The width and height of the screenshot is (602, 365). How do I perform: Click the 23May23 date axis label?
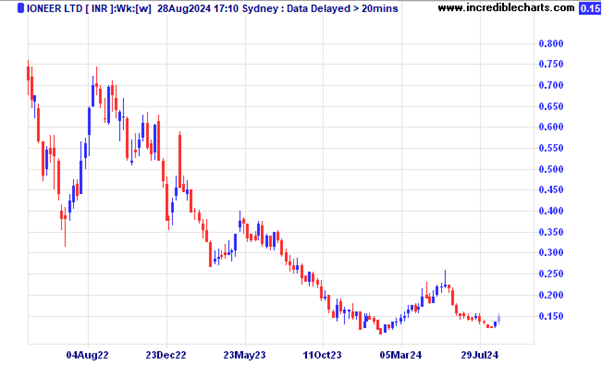245,355
